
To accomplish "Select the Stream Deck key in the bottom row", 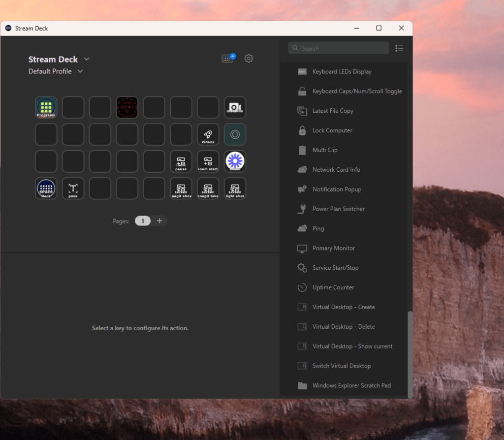I will point(46,189).
